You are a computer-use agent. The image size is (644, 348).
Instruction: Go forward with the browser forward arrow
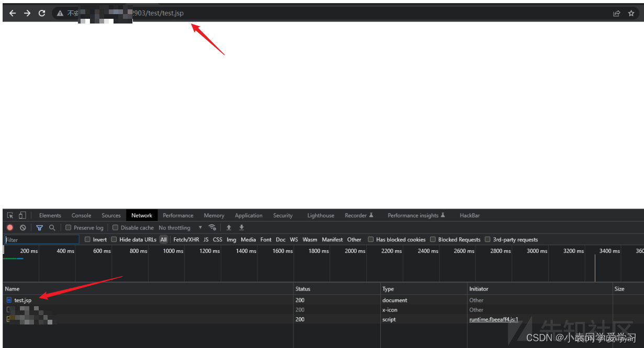coord(27,13)
